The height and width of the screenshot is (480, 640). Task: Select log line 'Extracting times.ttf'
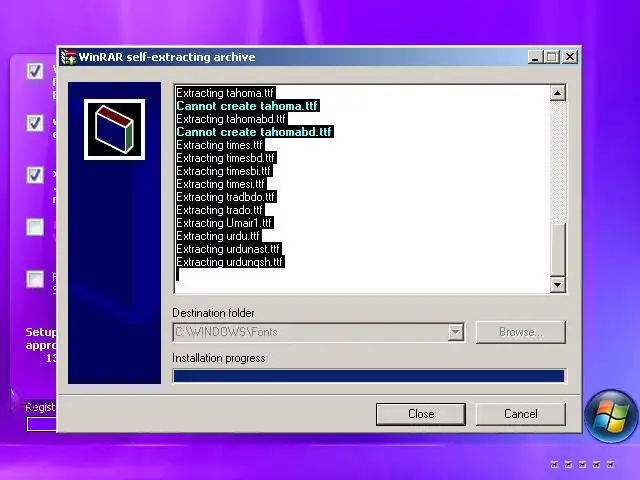pyautogui.click(x=220, y=145)
